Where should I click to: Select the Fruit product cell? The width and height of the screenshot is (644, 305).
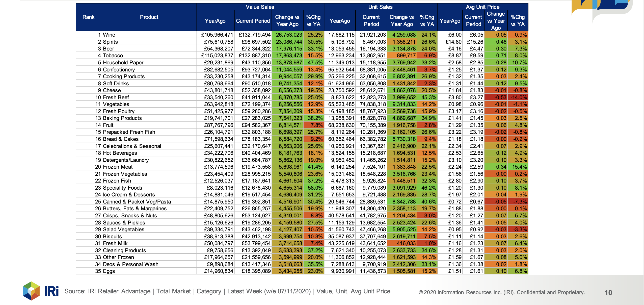149,125
